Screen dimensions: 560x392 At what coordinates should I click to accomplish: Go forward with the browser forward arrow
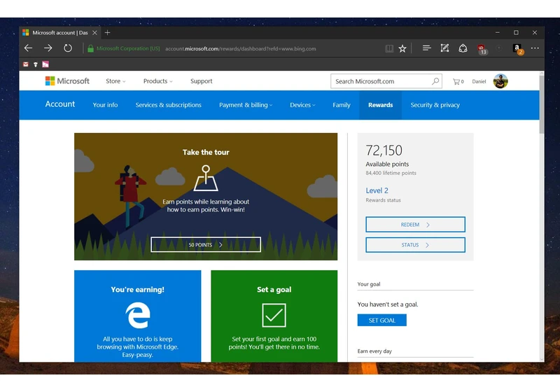pos(48,48)
